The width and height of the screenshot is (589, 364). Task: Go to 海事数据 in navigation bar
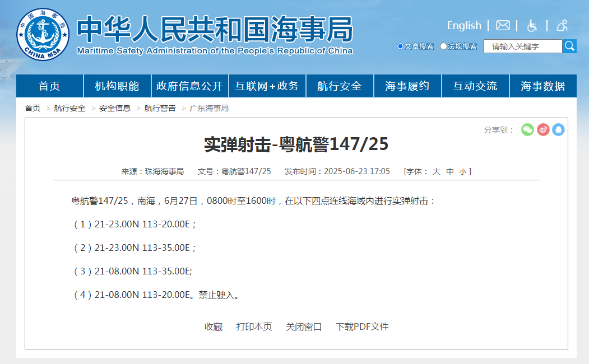click(542, 86)
